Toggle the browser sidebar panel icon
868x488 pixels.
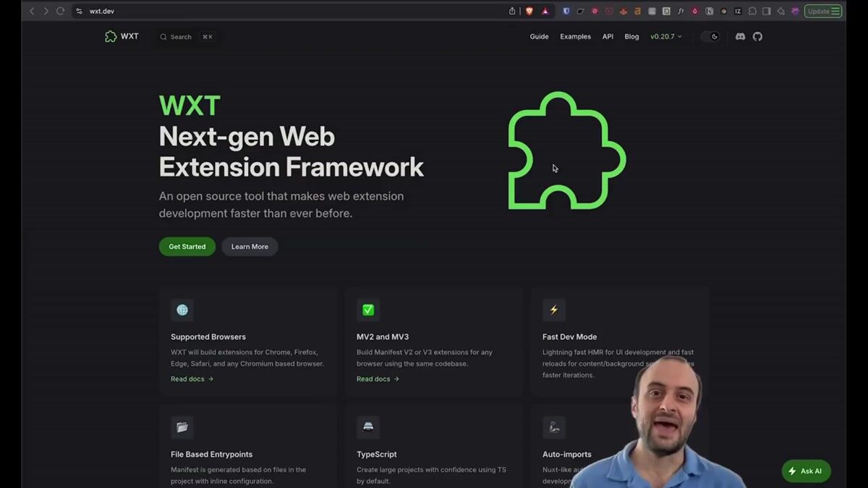766,11
